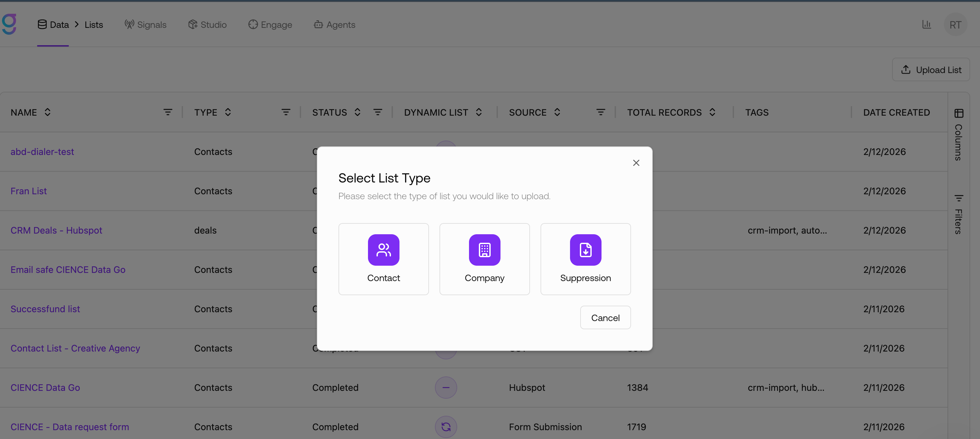Click the Upload List button

930,69
